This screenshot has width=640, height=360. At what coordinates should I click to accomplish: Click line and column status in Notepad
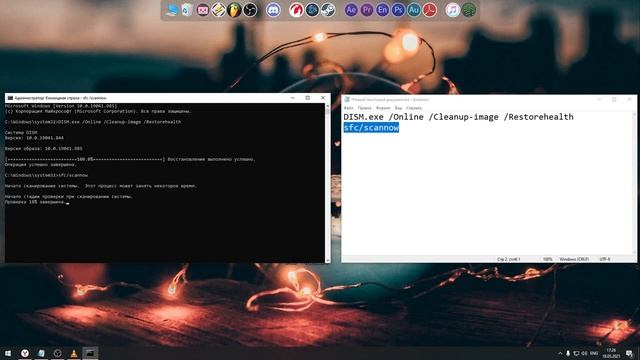click(x=509, y=259)
